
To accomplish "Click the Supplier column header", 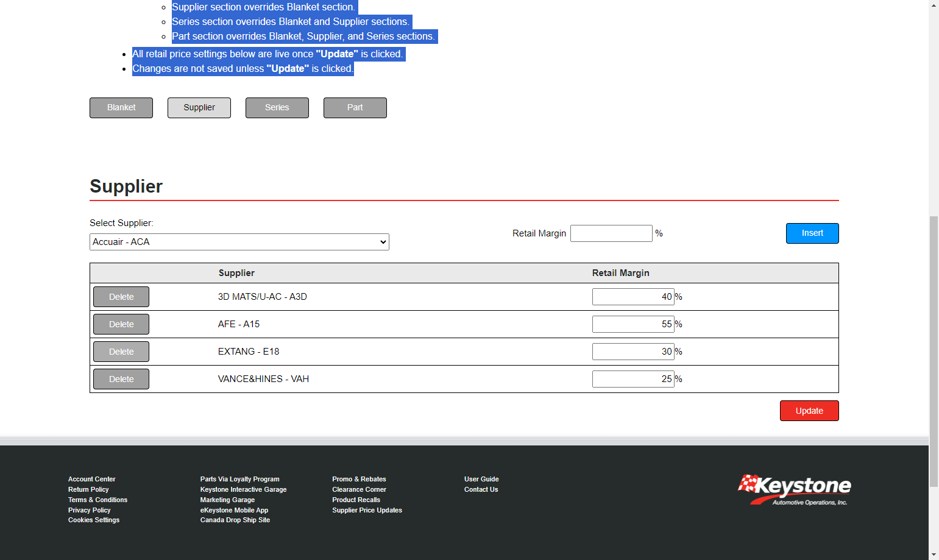I will (x=236, y=273).
